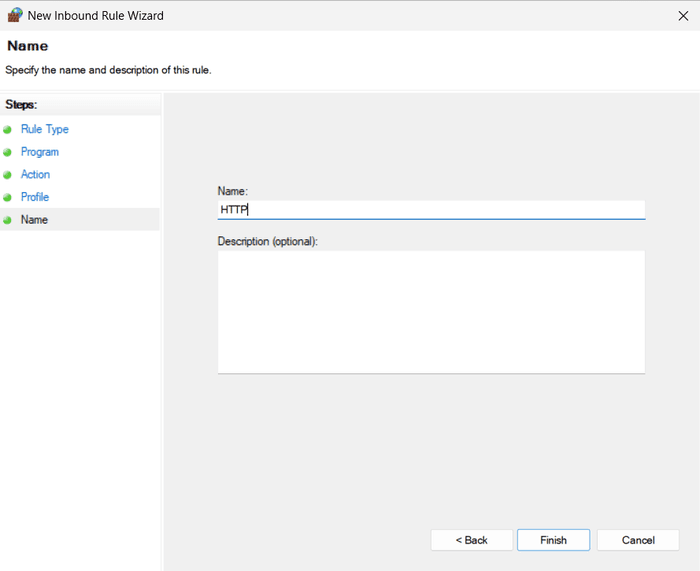Select the Profile step in sidebar
Screen dimensions: 700x571
click(x=35, y=197)
